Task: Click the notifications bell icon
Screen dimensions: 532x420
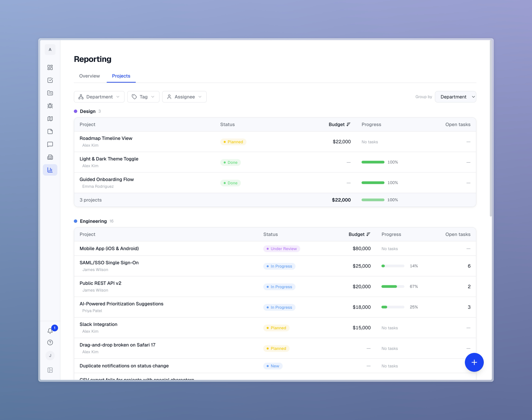Action: coord(50,331)
